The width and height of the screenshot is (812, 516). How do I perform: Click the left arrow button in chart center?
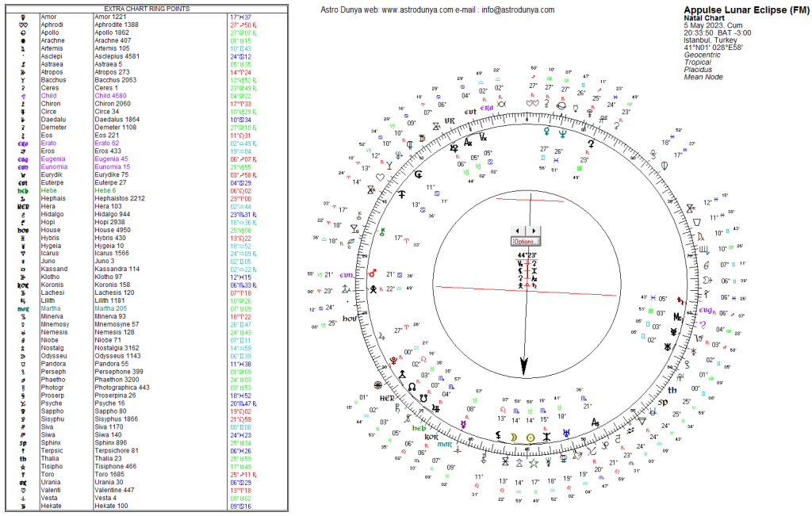518,231
